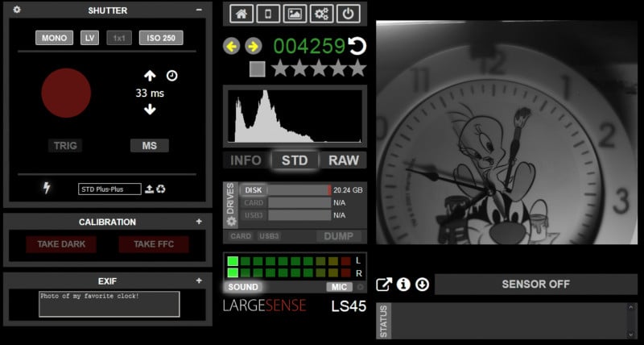Select the 1x1 binning button

119,38
